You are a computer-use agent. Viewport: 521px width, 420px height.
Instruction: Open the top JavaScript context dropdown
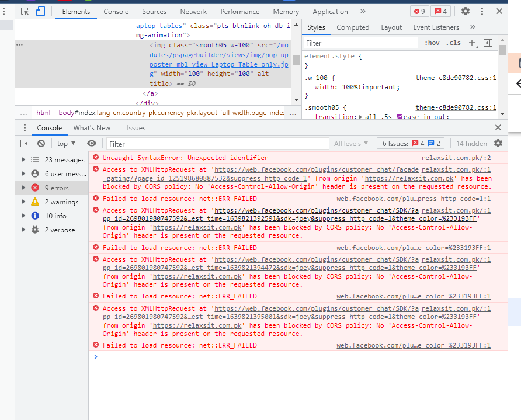[x=65, y=144]
